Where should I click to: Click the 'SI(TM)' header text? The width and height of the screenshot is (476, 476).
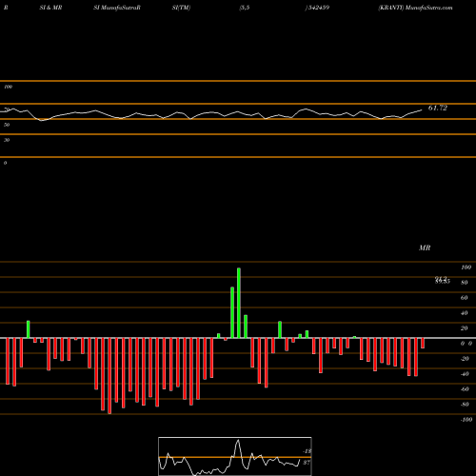(x=181, y=8)
